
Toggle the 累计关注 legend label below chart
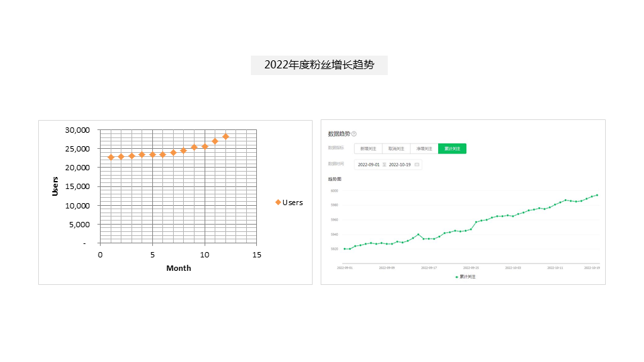pyautogui.click(x=467, y=276)
